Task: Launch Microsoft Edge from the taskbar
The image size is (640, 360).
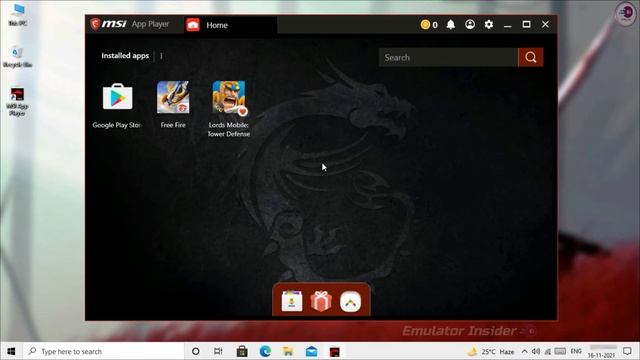Action: pyautogui.click(x=265, y=351)
